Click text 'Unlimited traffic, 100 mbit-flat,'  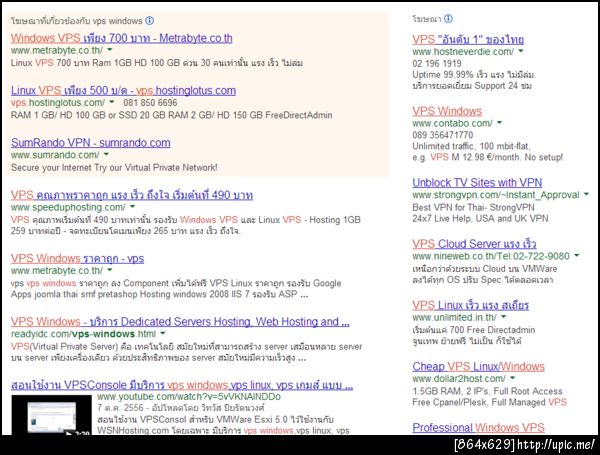click(471, 146)
